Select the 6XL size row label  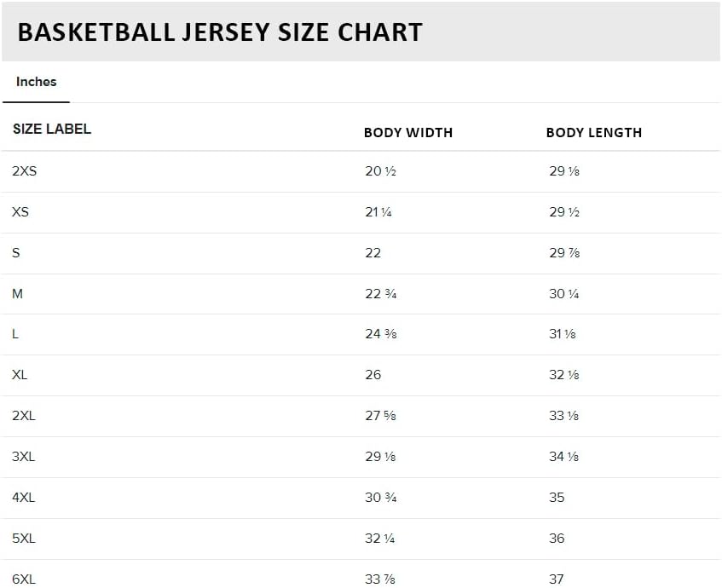(24, 579)
